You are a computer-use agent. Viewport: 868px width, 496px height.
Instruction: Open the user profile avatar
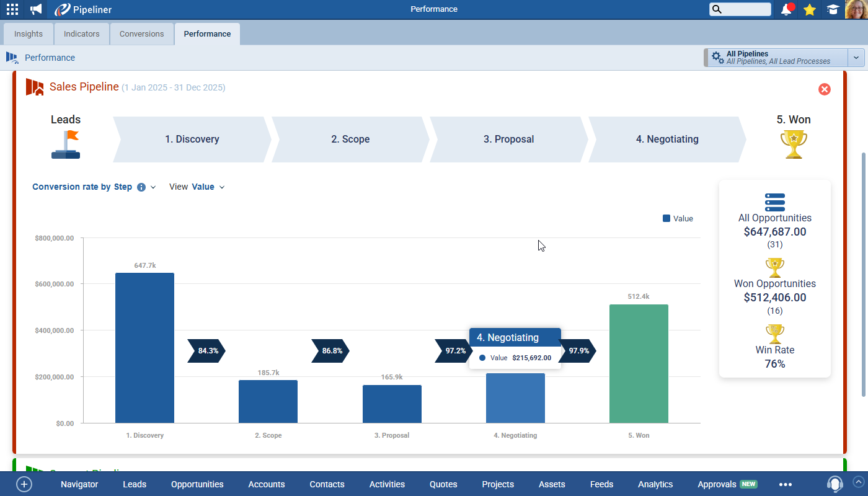(856, 9)
